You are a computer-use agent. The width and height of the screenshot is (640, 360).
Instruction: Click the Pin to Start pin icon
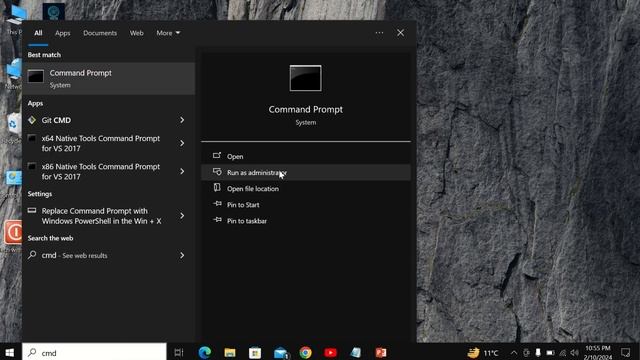217,204
